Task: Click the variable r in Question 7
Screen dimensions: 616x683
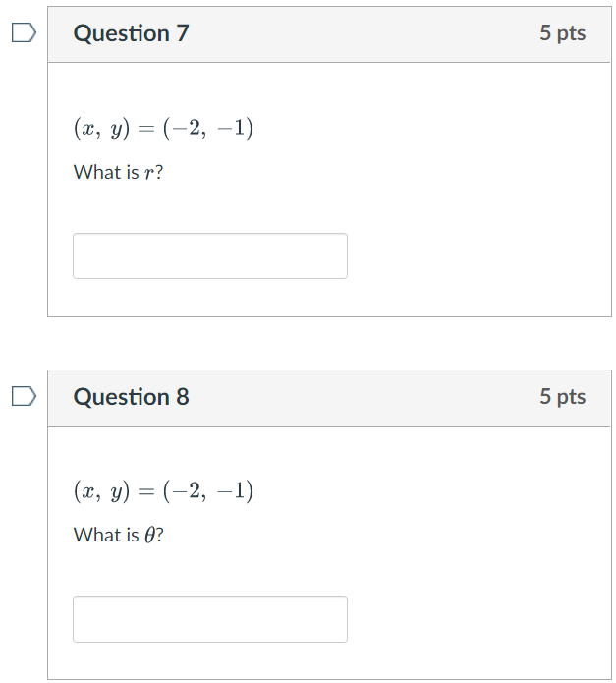Action: tap(148, 174)
